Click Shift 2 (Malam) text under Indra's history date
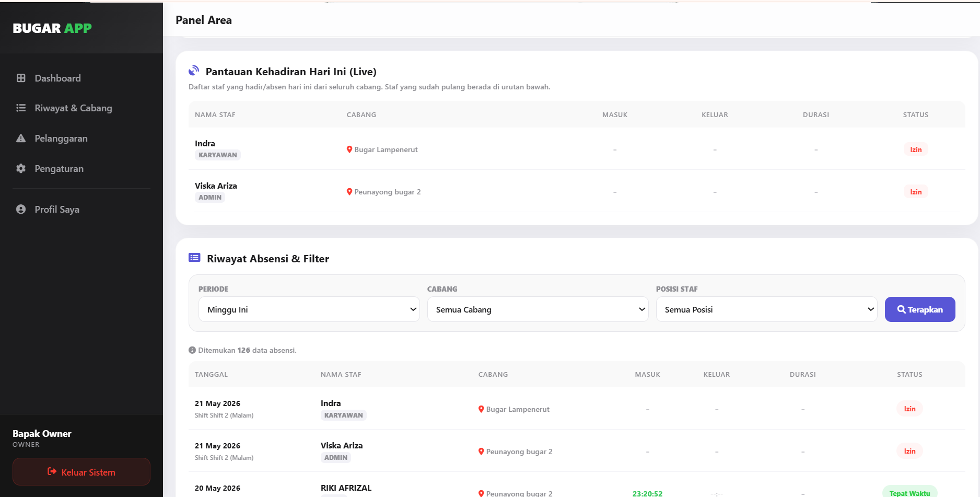Image resolution: width=980 pixels, height=497 pixels. point(224,415)
